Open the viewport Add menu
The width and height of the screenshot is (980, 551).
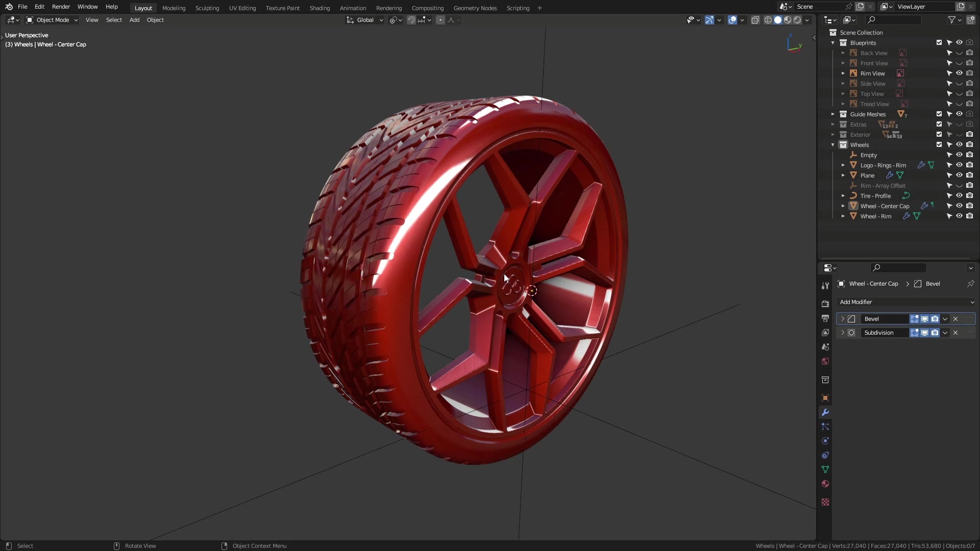(x=134, y=20)
